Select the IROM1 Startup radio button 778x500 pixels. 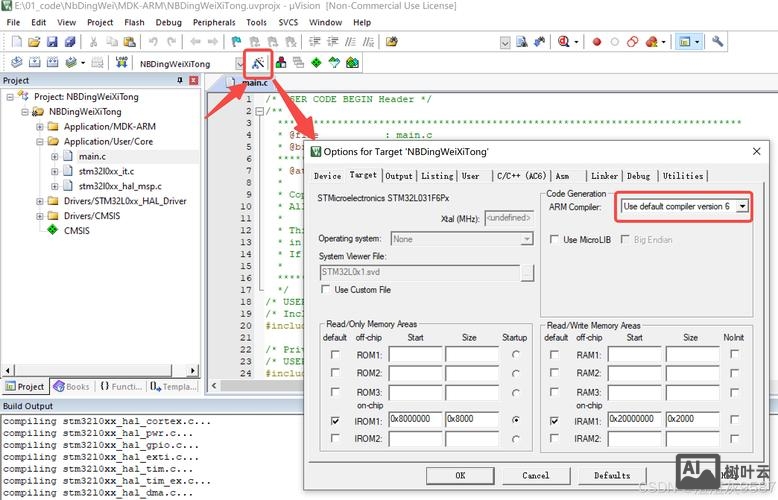tap(516, 420)
